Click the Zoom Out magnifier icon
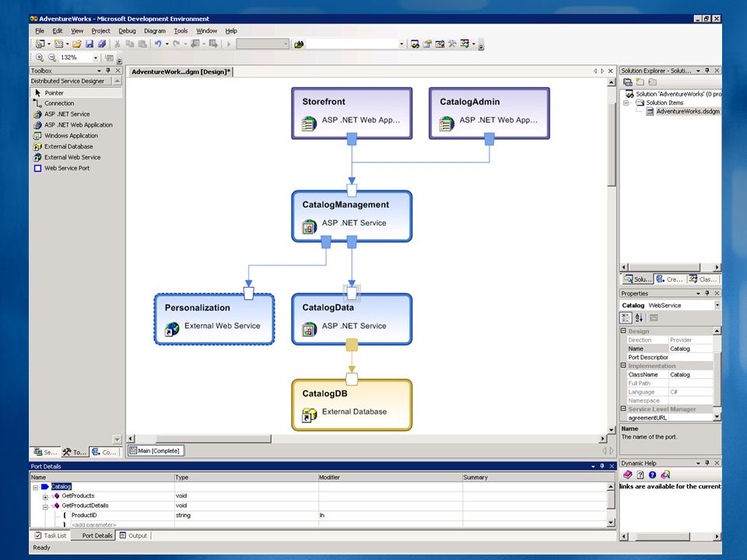 click(52, 58)
